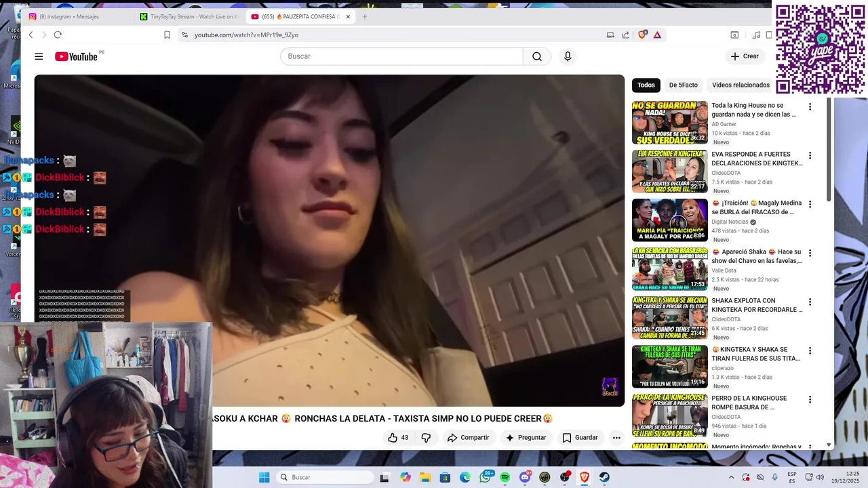Screen dimensions: 868x488
Task: Open the Magaly Medina Traición thumbnail
Action: coord(670,220)
